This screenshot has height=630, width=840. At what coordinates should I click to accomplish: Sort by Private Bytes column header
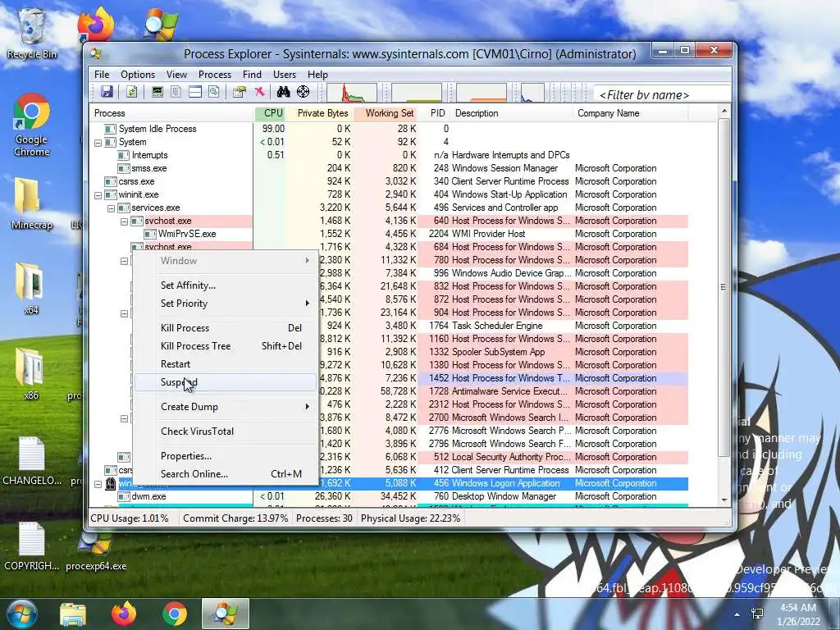319,113
